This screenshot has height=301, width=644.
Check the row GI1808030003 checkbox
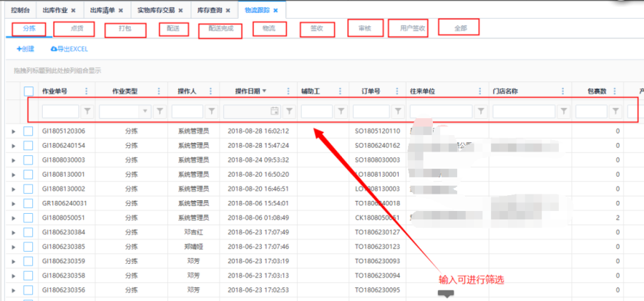29,160
